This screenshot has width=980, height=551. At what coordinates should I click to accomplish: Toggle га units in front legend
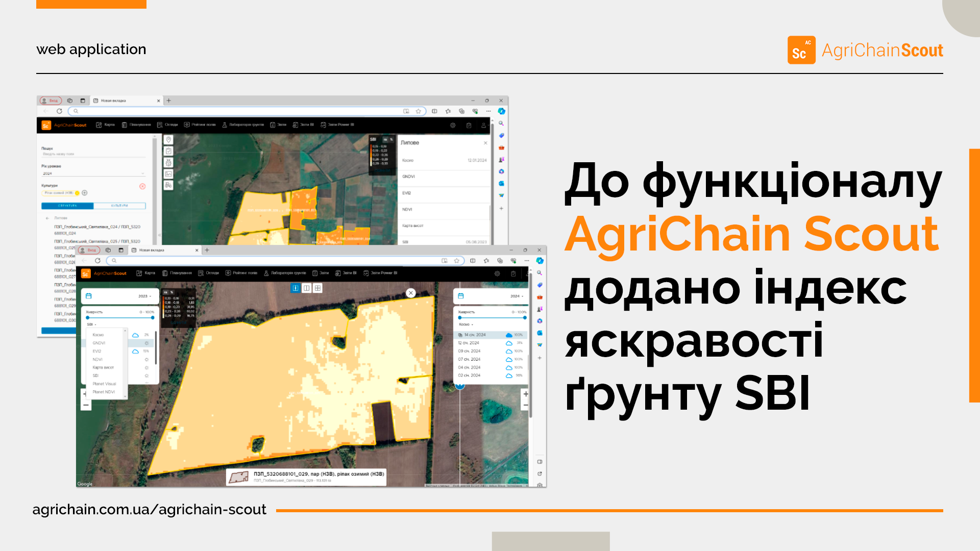point(166,292)
